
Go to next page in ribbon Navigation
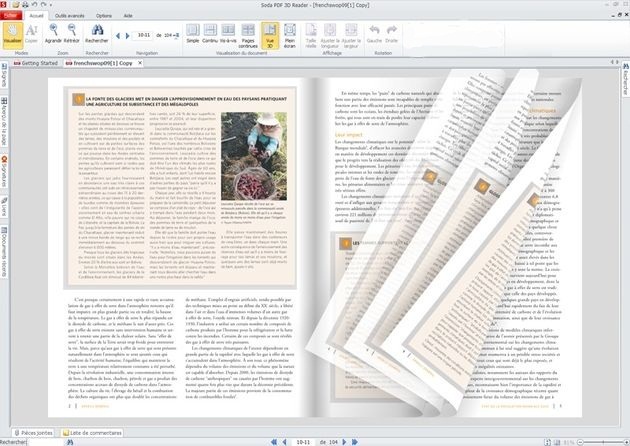pyautogui.click(x=127, y=36)
